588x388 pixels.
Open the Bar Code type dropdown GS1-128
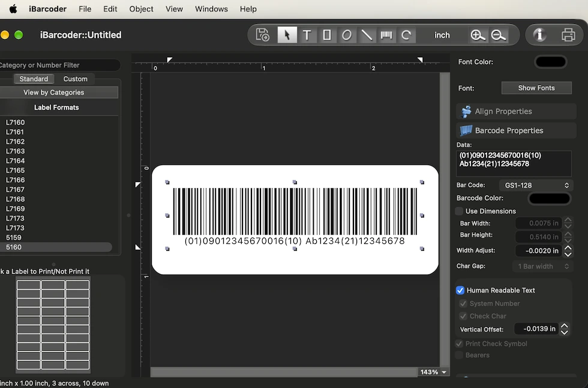[x=536, y=185]
